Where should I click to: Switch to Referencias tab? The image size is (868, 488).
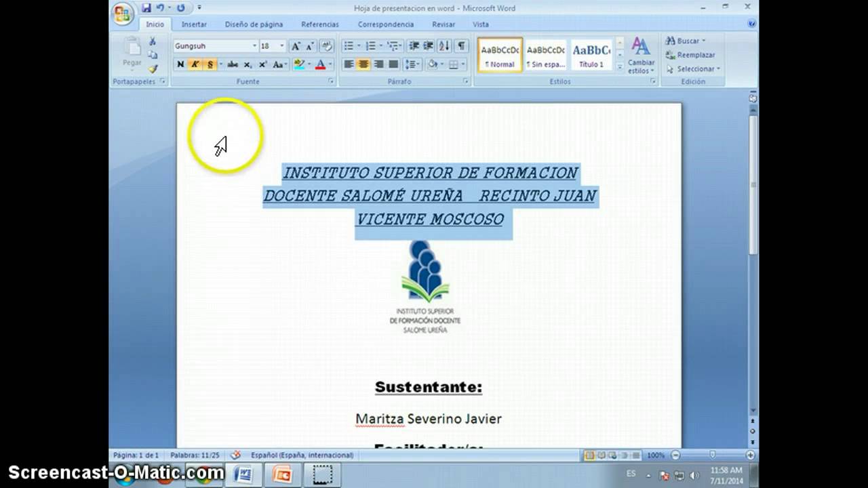(320, 24)
